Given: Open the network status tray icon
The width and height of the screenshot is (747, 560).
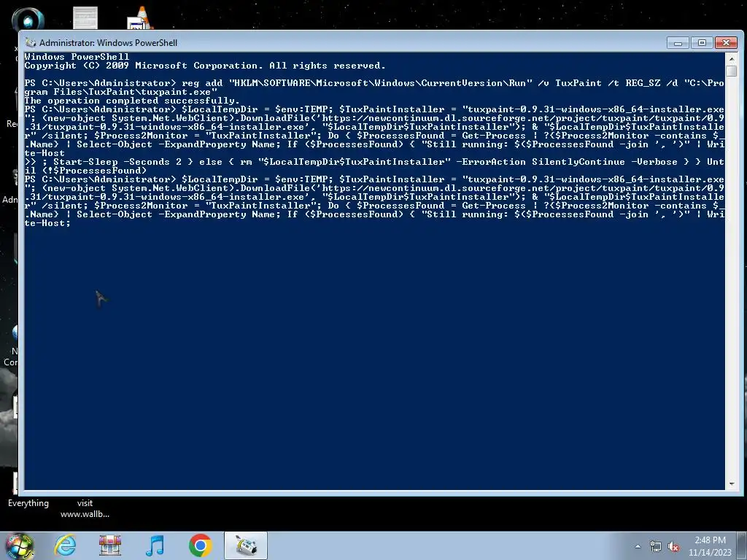Looking at the screenshot, I should tap(656, 547).
